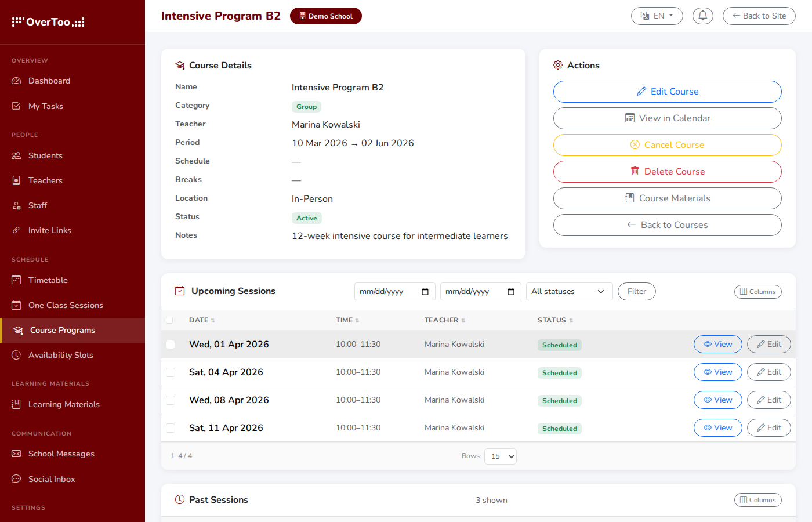Screen dimensions: 812x522
Task: Click the School Messages envelope icon
Action: click(x=16, y=454)
